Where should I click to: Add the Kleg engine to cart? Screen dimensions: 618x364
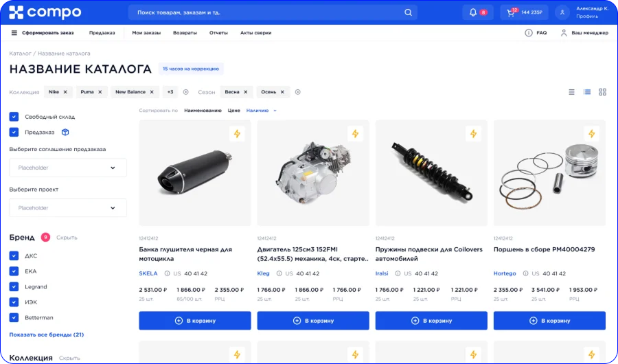[x=313, y=321]
